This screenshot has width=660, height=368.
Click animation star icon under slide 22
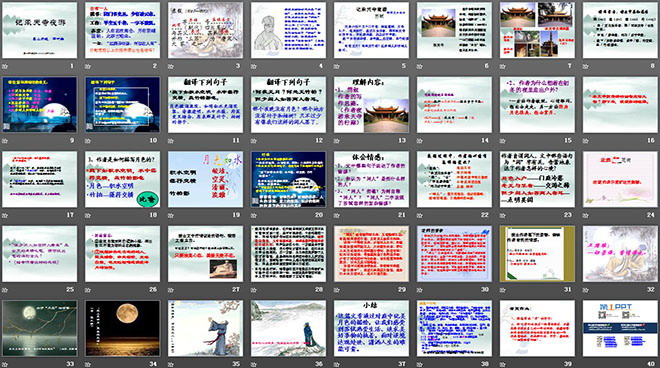pyautogui.click(x=420, y=215)
